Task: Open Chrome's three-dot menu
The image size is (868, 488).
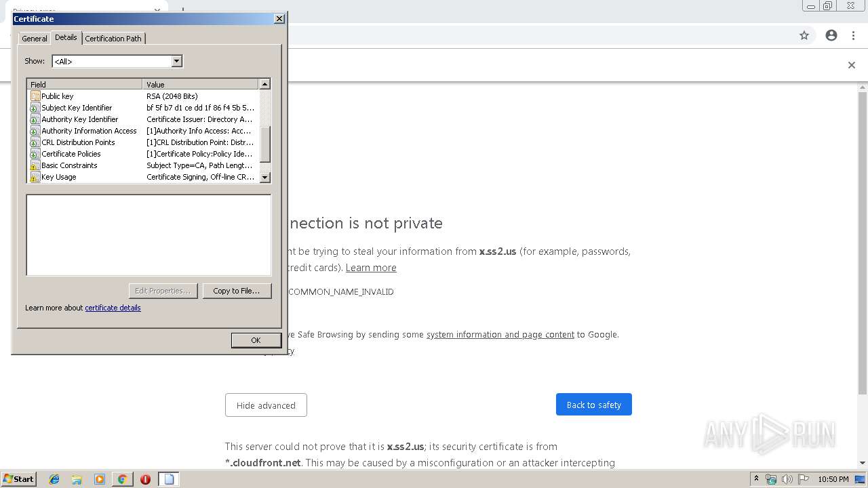Action: (853, 35)
